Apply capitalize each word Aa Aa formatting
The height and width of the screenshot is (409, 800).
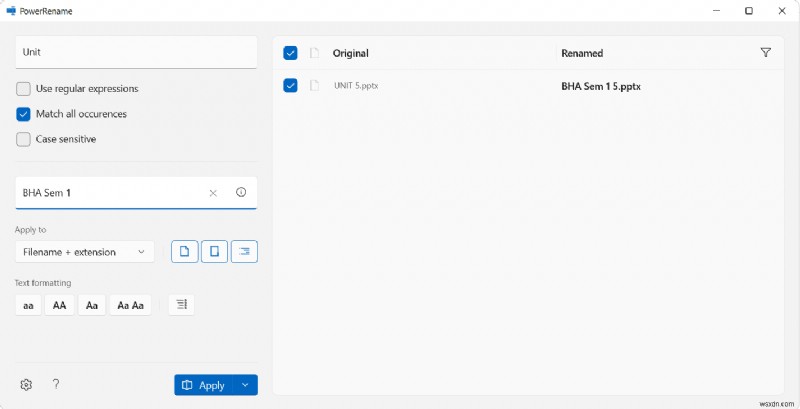pos(131,305)
